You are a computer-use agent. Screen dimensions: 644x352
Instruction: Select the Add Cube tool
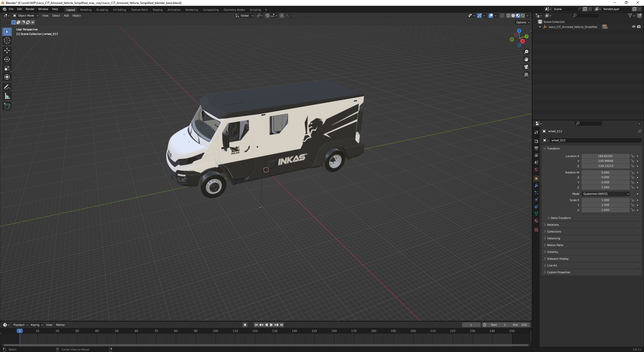coord(7,106)
